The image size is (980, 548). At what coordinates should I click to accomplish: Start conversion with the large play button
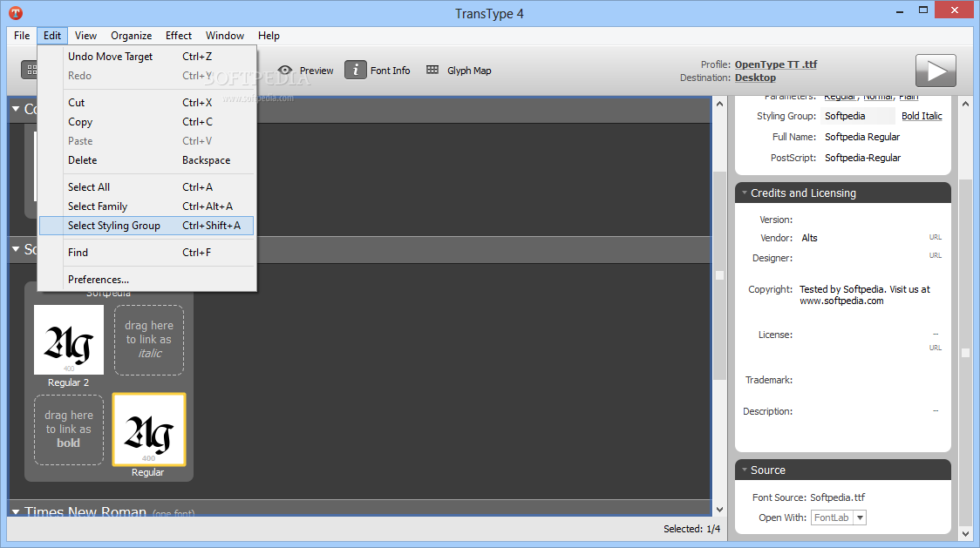point(936,71)
